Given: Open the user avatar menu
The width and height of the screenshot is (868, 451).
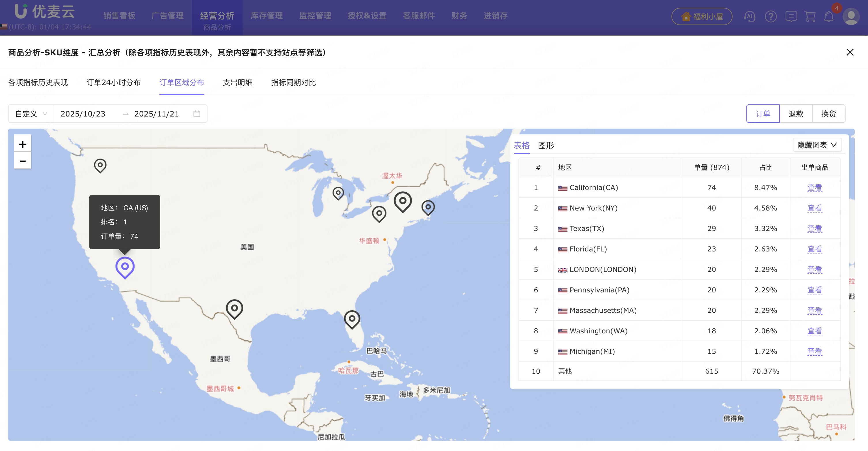Looking at the screenshot, I should (851, 16).
